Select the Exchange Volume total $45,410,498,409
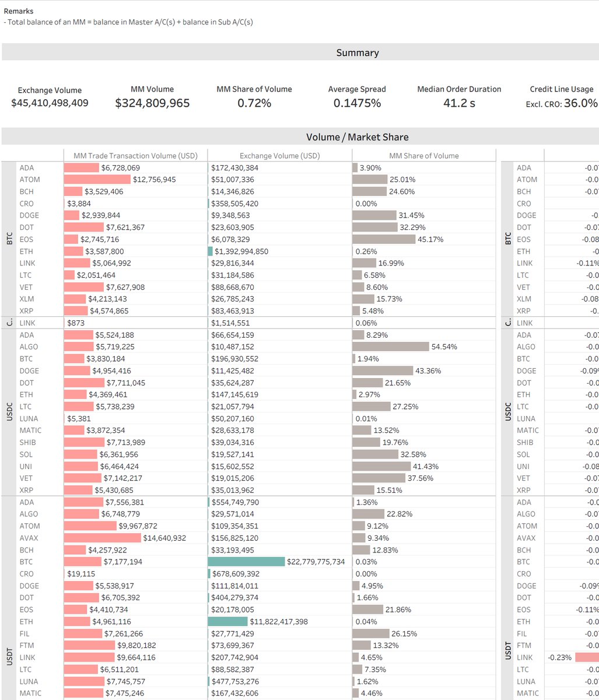The width and height of the screenshot is (599, 700). [50, 103]
